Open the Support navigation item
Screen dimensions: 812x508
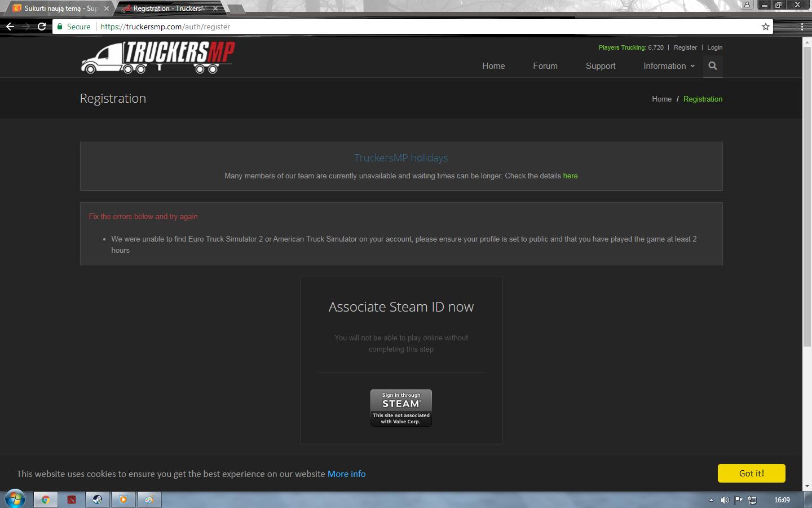tap(601, 66)
